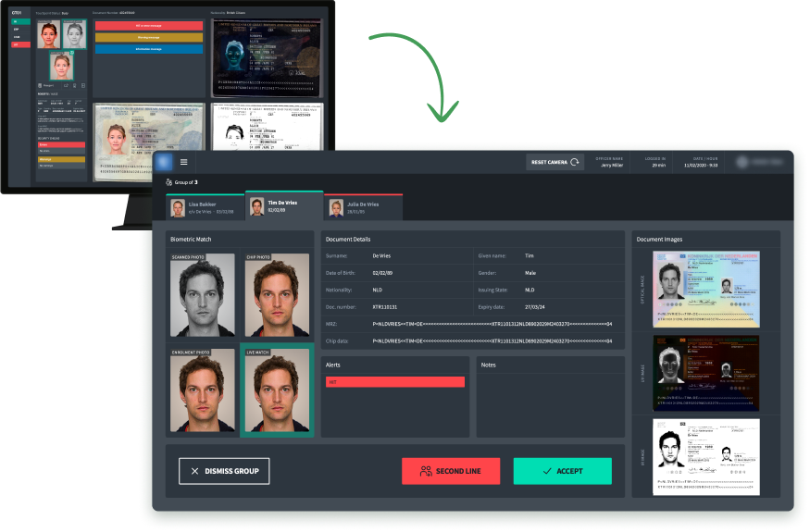Click the blurred blue app logo

click(x=164, y=162)
